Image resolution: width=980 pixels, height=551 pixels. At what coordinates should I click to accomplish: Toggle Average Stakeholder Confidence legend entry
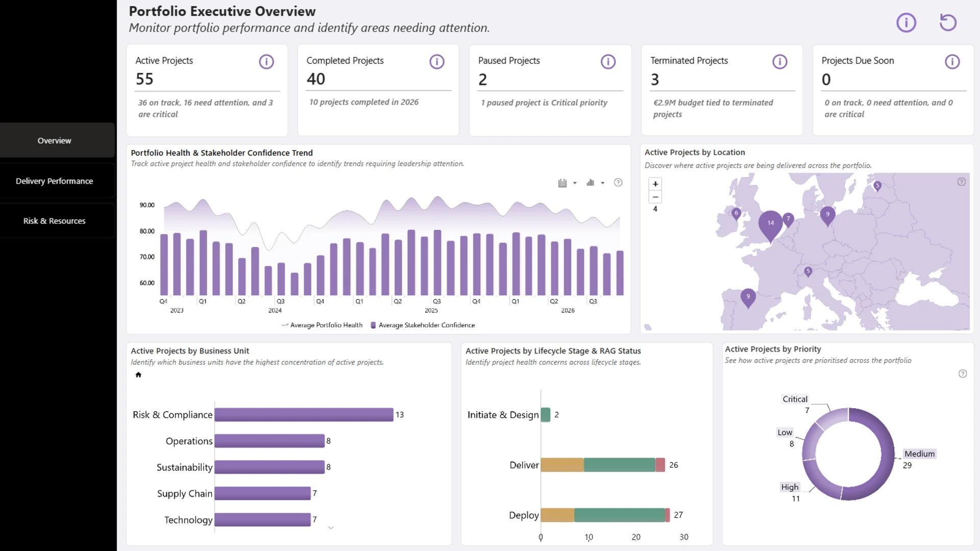(x=423, y=325)
